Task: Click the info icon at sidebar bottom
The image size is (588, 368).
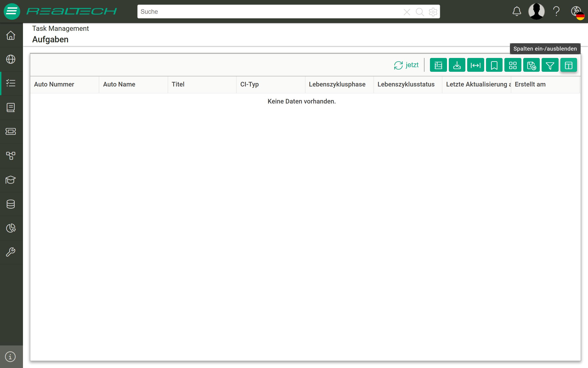Action: pos(10,357)
